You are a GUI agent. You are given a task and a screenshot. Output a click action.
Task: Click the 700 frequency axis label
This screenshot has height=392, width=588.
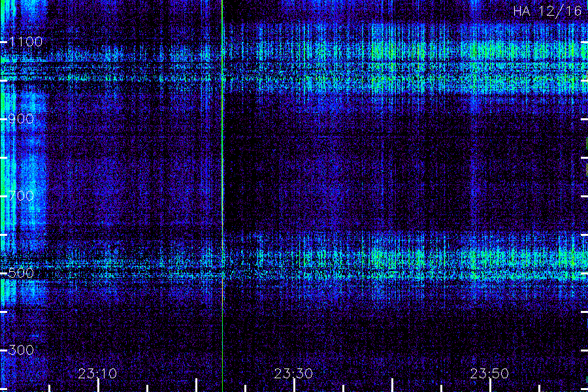coord(21,195)
